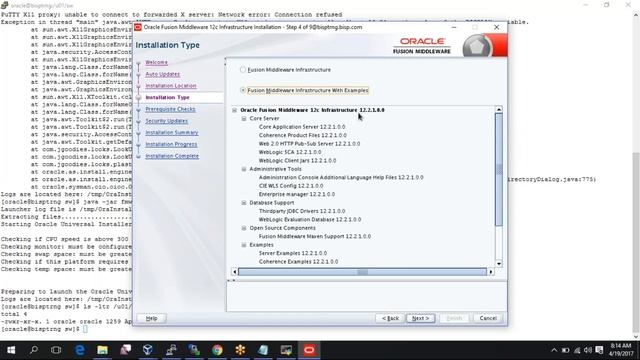Go to the Welcome step
This screenshot has height=360, width=640.
[156, 62]
